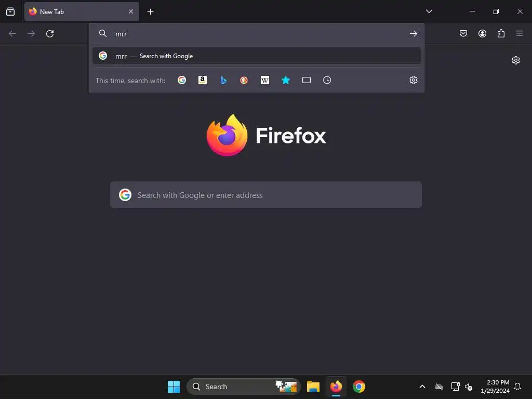Click the OneDrive cloud tray icon

[x=439, y=387]
